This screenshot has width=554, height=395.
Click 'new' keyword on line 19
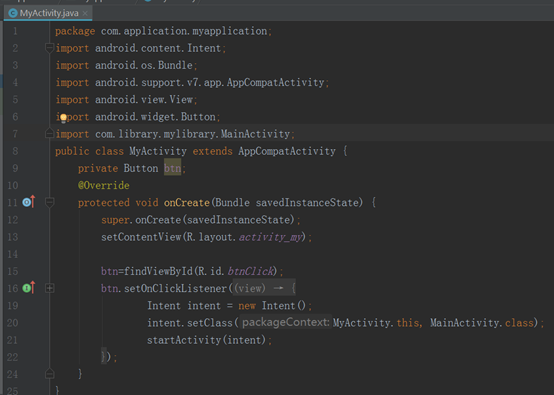247,306
